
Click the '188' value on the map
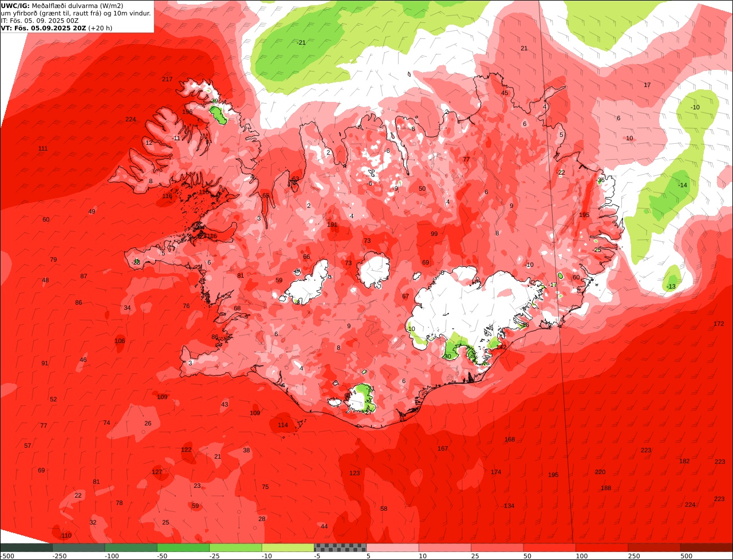coord(606,488)
